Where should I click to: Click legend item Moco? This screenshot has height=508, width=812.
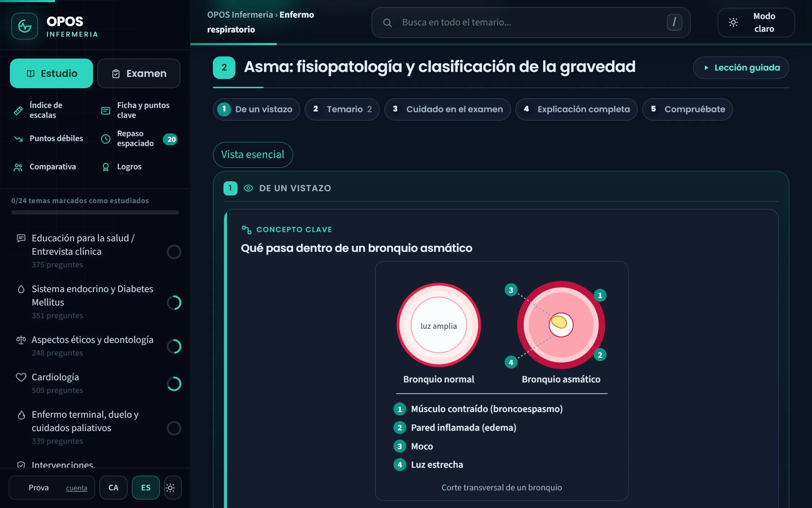coord(413,447)
